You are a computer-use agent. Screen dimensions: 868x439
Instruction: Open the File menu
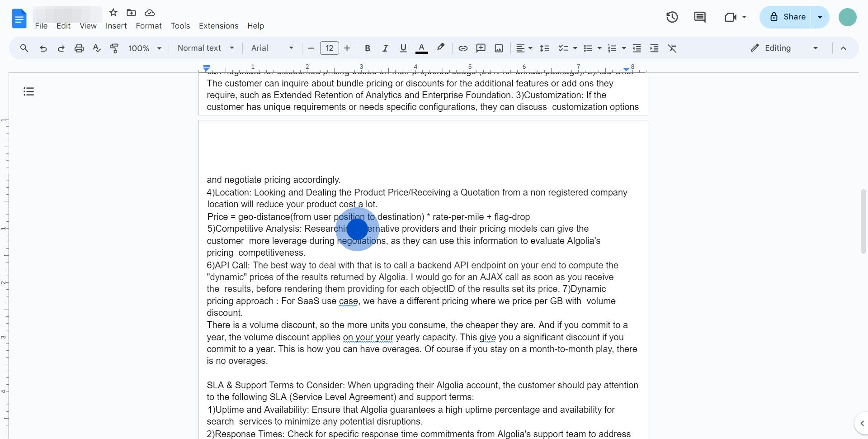(41, 26)
